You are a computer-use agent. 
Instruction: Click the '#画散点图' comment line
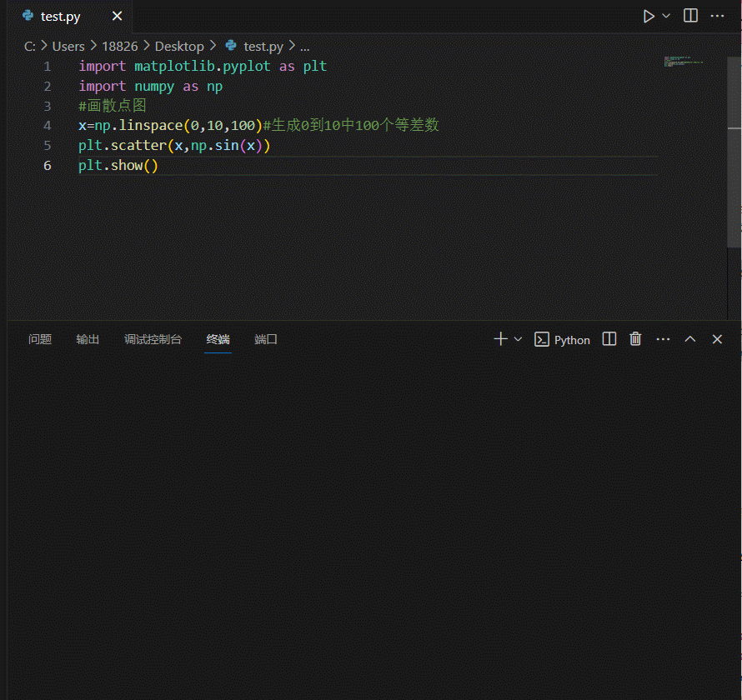(x=113, y=106)
